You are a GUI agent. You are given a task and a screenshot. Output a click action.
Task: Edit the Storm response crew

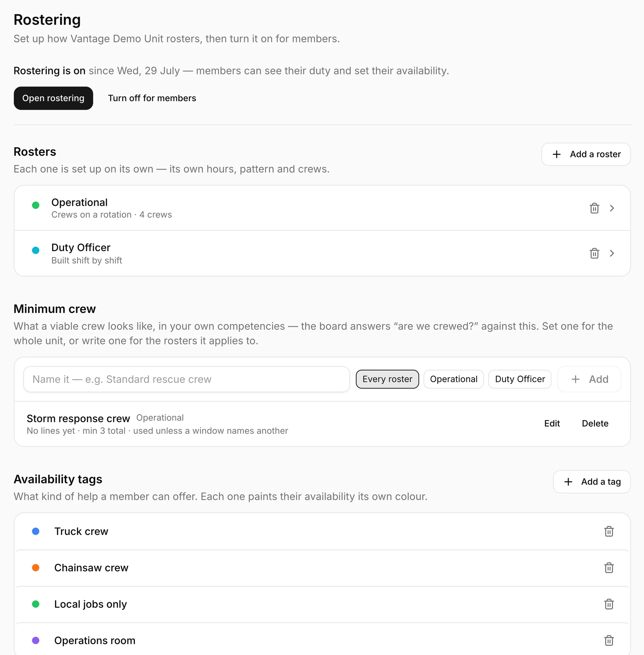(x=552, y=423)
